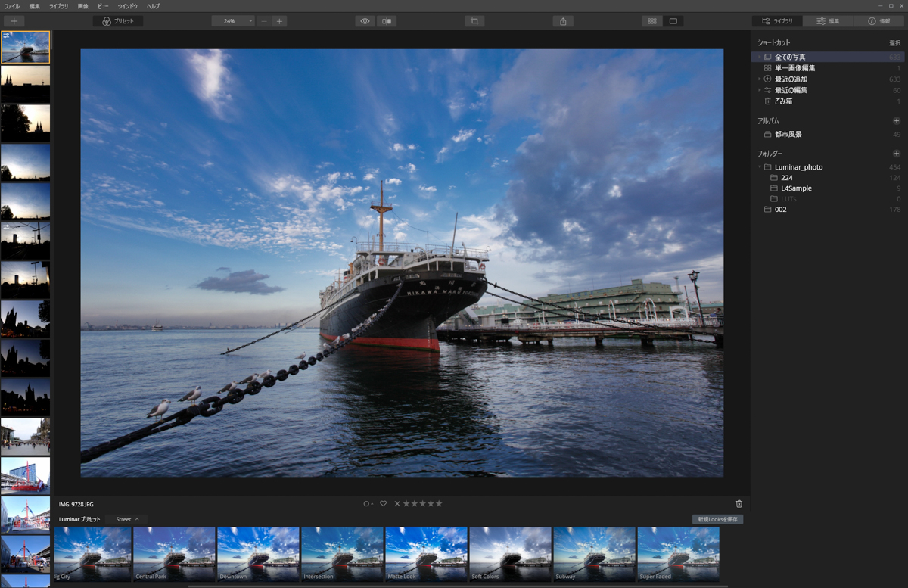Click the delete image trash icon
Image resolution: width=908 pixels, height=588 pixels.
coord(739,504)
